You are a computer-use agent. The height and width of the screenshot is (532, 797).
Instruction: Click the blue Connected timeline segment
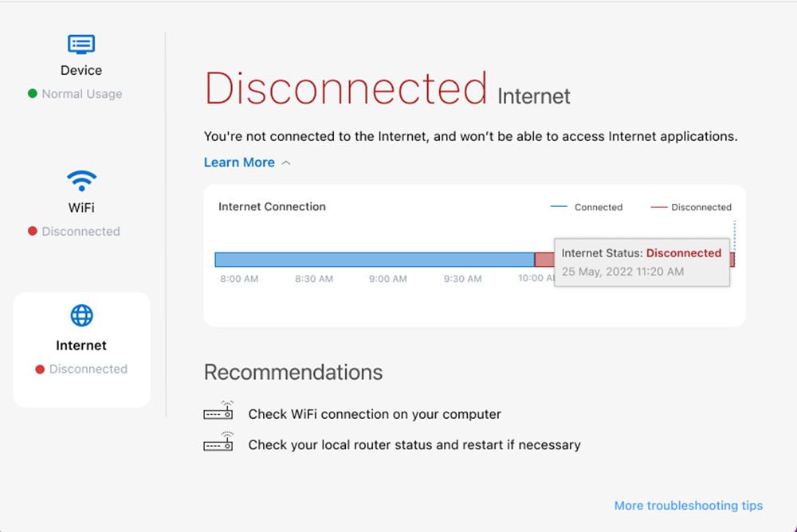tap(375, 260)
